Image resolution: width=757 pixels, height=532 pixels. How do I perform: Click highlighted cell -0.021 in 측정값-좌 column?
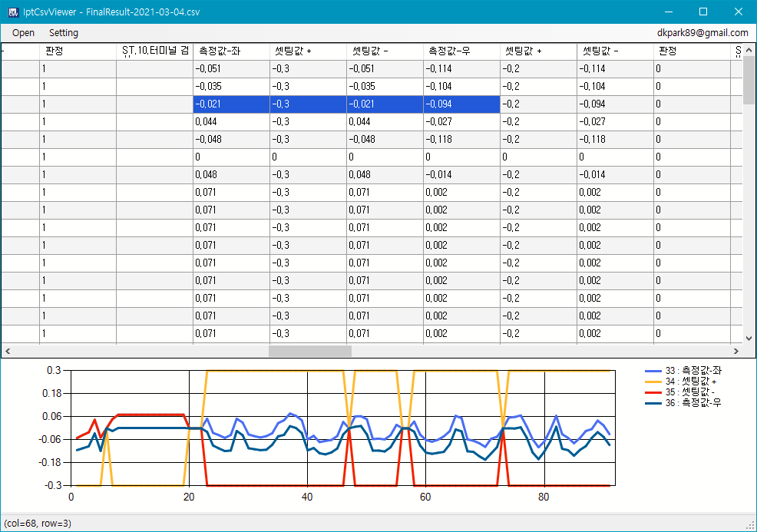(231, 104)
